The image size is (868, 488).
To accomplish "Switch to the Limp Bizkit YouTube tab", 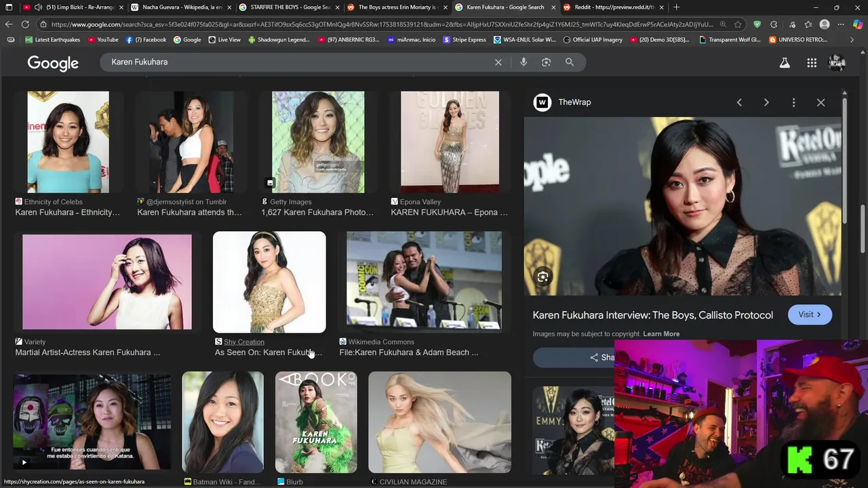I will coord(73,7).
